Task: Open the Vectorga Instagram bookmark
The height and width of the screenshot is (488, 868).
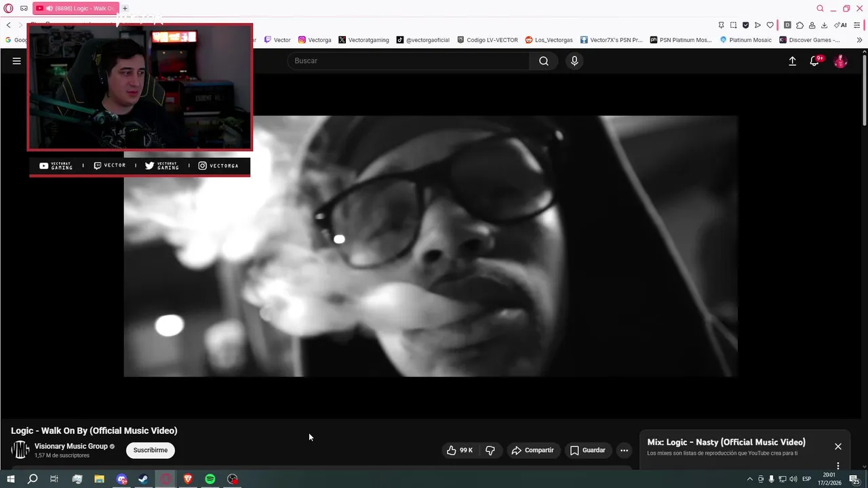Action: click(x=315, y=40)
